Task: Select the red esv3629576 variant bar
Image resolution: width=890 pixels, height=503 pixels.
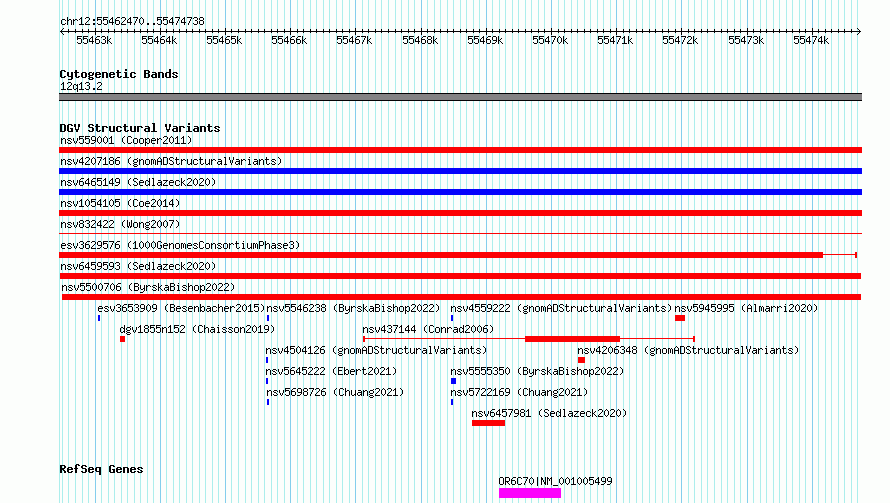Action: coord(441,255)
